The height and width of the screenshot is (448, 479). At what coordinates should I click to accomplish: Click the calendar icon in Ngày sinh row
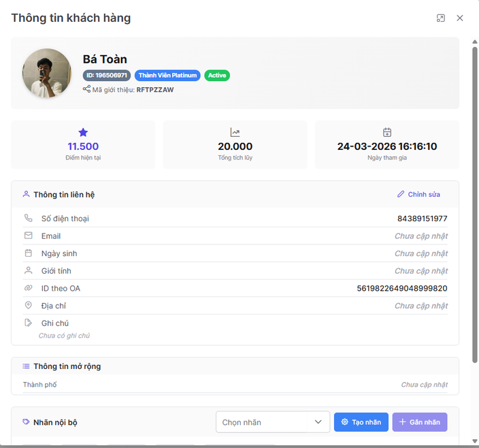(29, 253)
